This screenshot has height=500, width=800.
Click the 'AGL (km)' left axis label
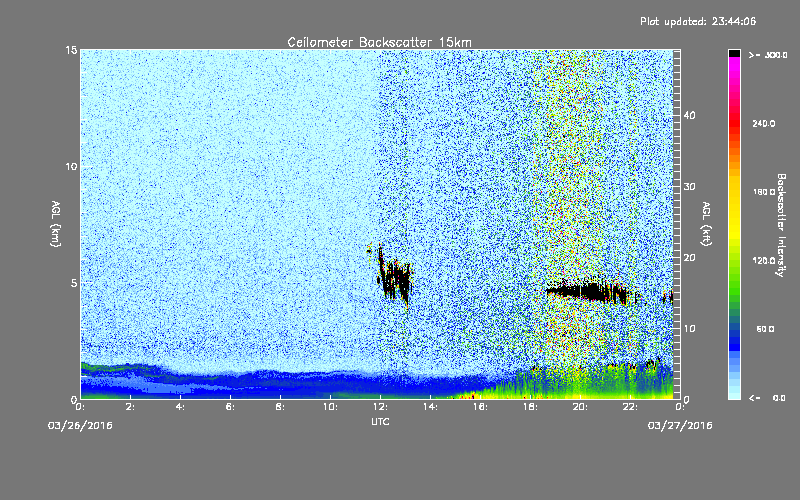(x=56, y=224)
